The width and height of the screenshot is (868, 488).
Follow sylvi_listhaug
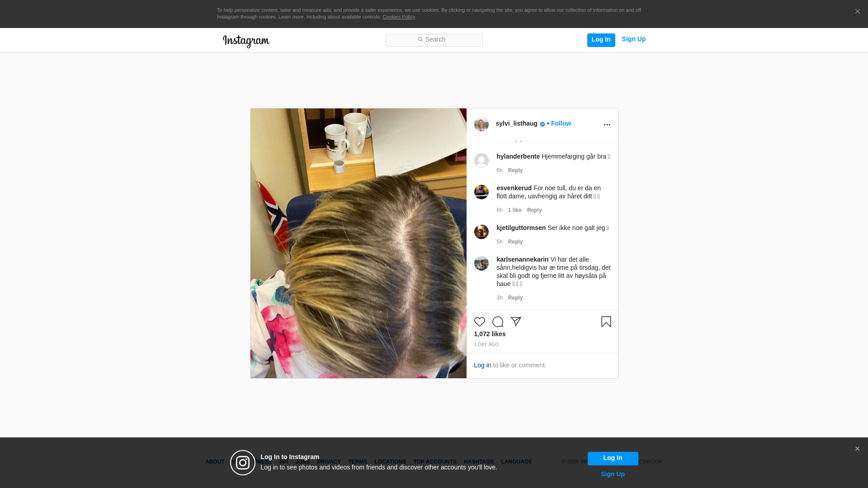pos(561,124)
